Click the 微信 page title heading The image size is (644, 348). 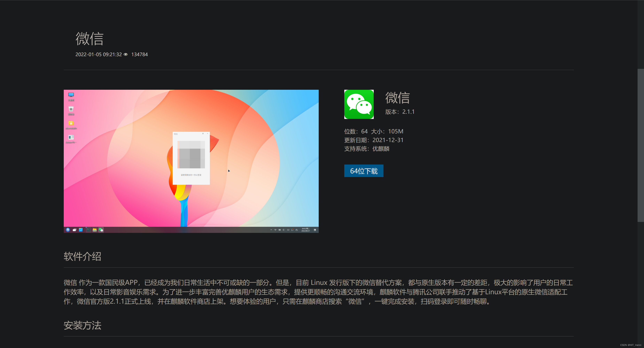[90, 39]
